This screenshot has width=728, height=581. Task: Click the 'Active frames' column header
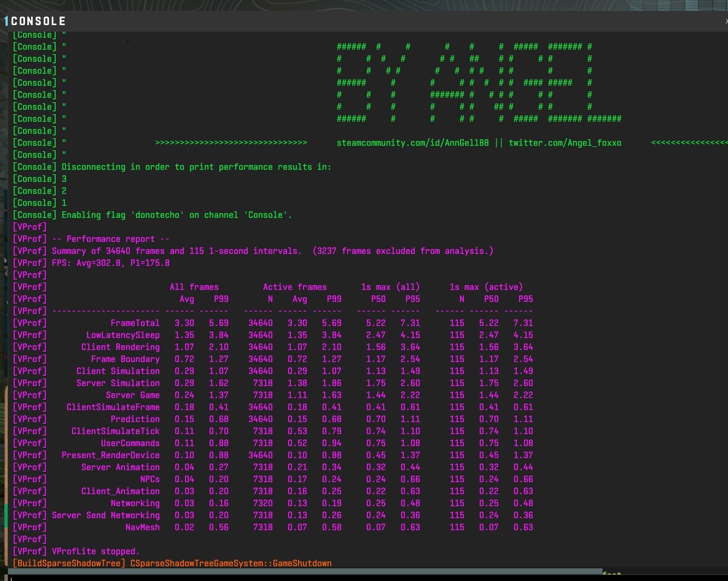pos(295,287)
